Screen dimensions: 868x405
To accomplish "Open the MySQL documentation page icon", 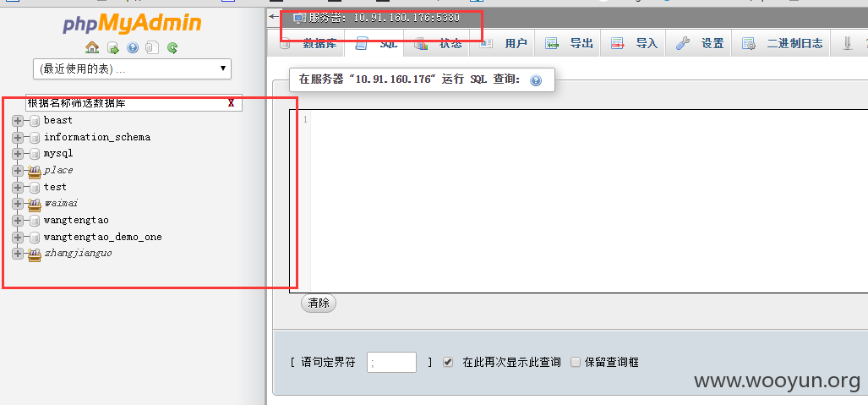I will 151,48.
